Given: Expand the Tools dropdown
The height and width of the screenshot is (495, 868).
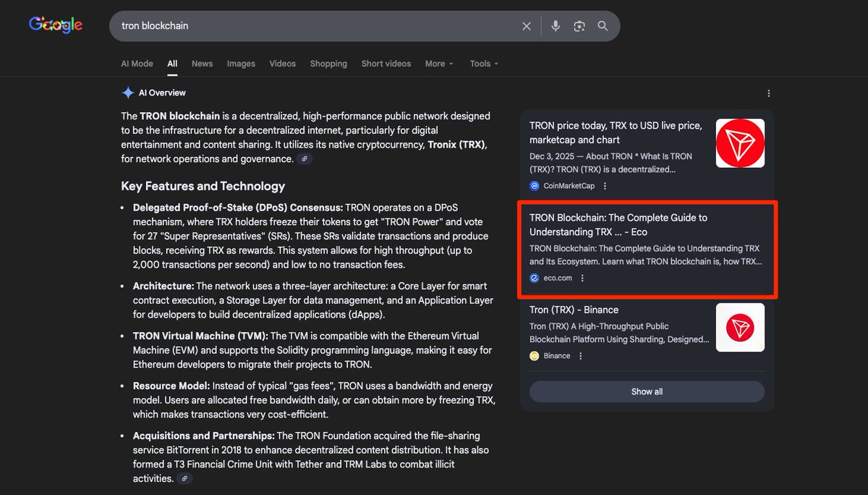Looking at the screenshot, I should coord(484,64).
